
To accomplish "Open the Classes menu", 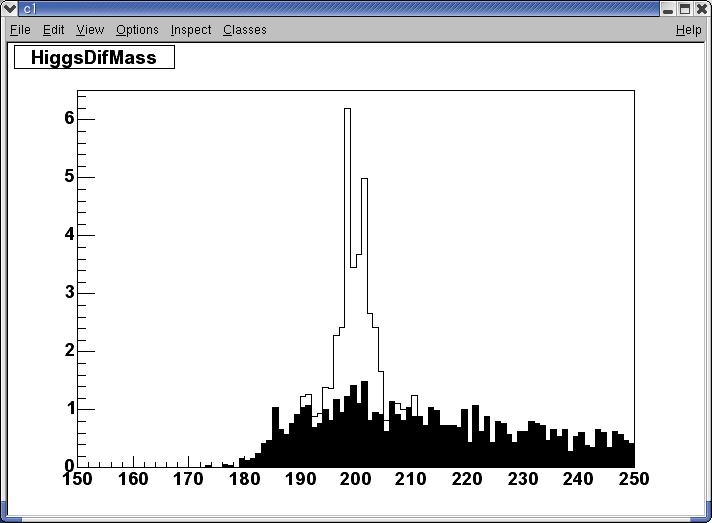I will tap(245, 30).
